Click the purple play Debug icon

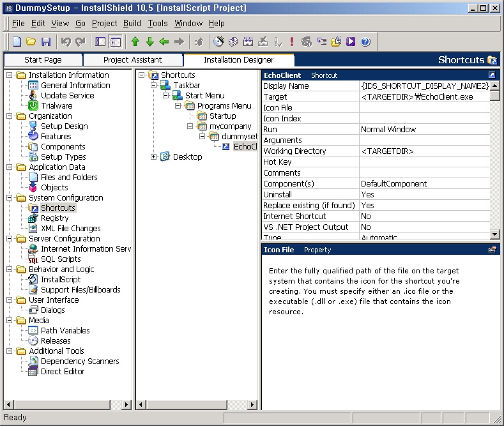point(351,42)
